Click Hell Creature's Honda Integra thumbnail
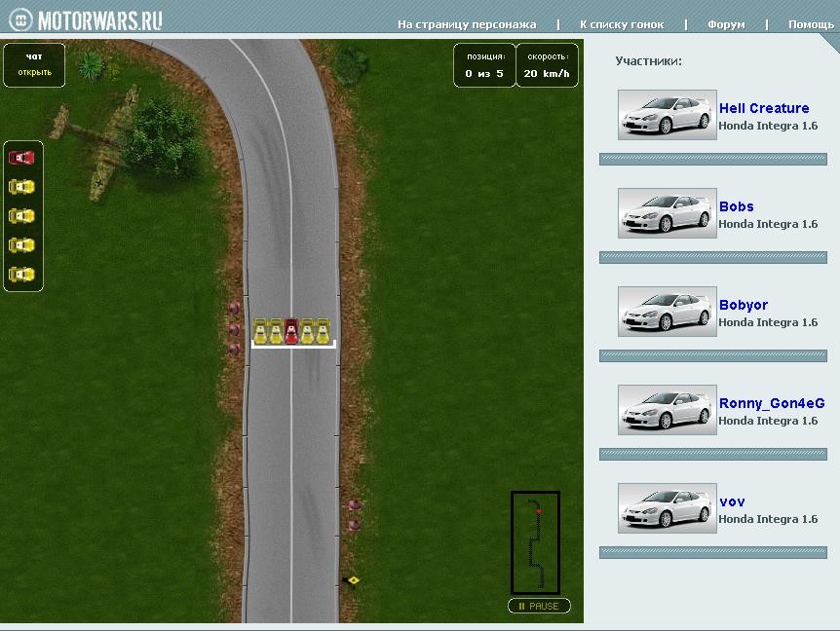 667,115
